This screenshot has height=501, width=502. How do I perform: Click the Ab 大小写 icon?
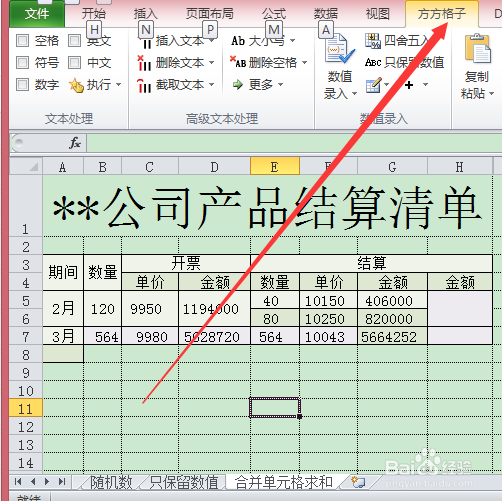(238, 41)
